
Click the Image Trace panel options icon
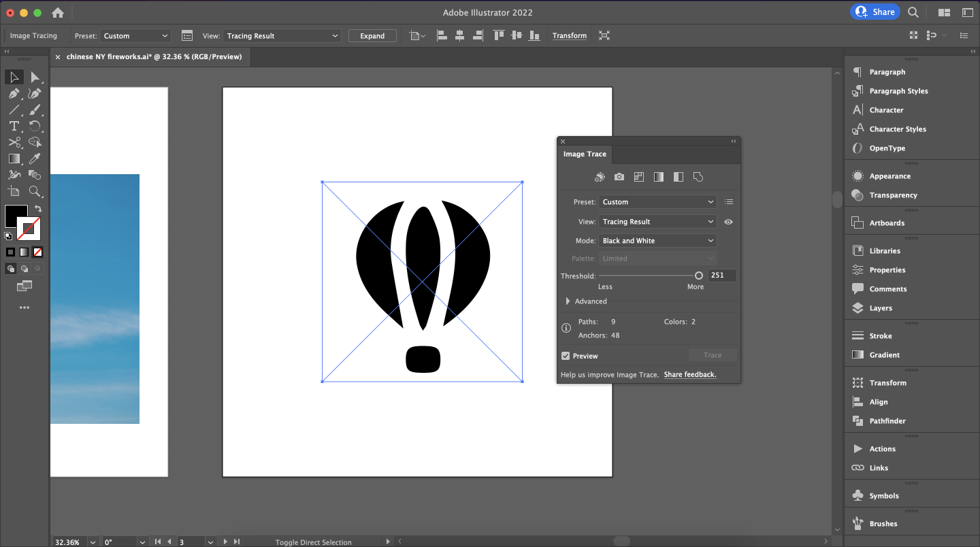pyautogui.click(x=186, y=35)
